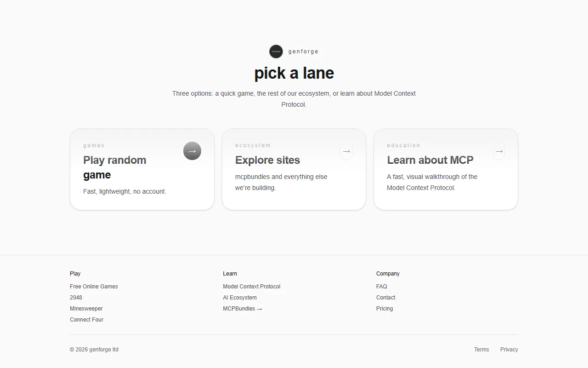Click the arrow on Play random game card
Screen dimensions: 588x368
(x=192, y=151)
